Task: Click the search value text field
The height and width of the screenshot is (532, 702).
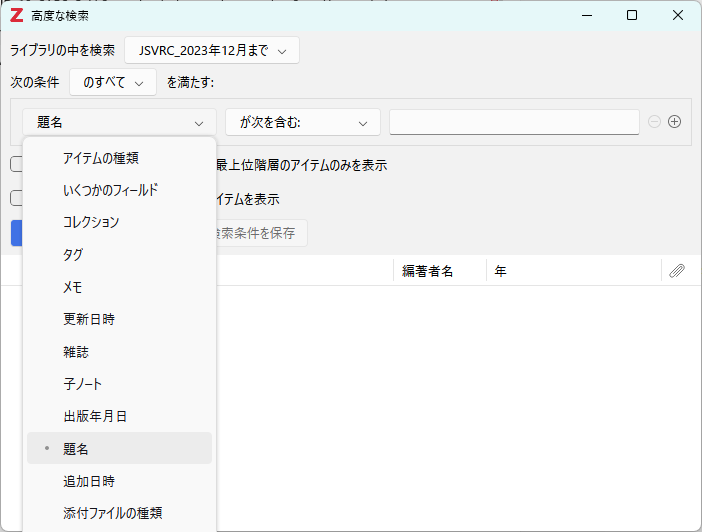Action: [514, 122]
